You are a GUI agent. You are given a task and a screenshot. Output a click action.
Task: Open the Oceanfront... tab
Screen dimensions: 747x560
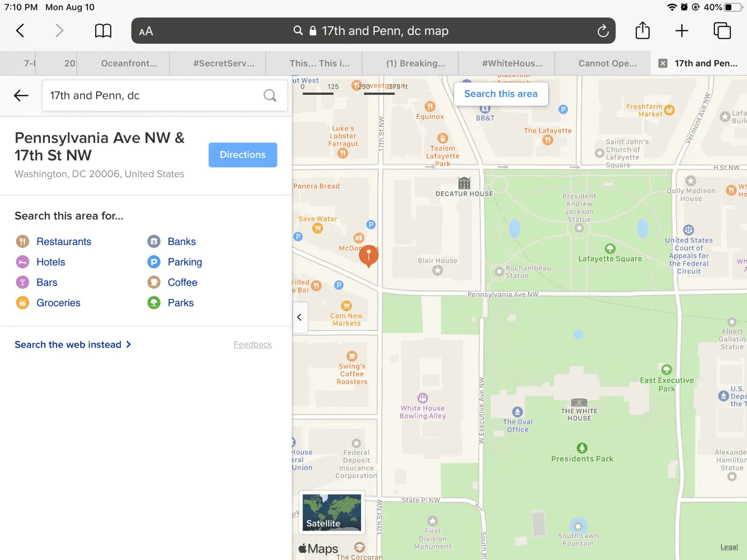point(129,63)
